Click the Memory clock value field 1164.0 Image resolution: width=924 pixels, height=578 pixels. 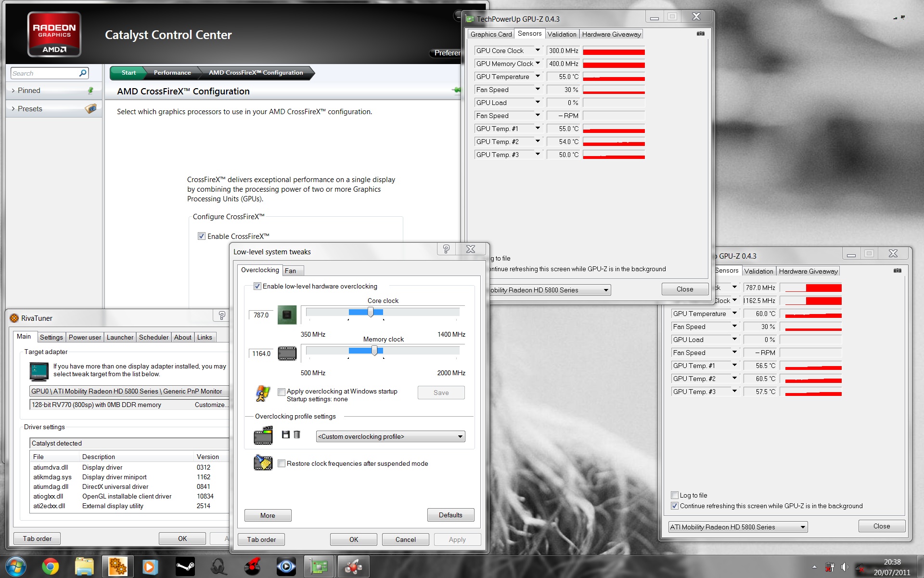[x=261, y=354]
